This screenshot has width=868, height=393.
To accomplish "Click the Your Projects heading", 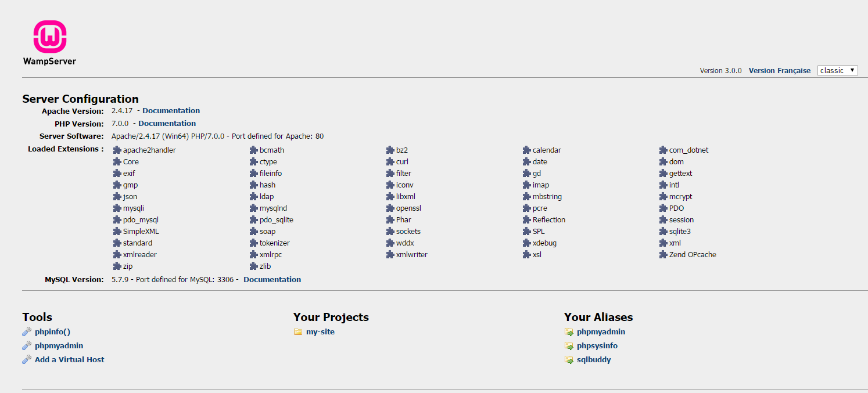I will (x=331, y=317).
